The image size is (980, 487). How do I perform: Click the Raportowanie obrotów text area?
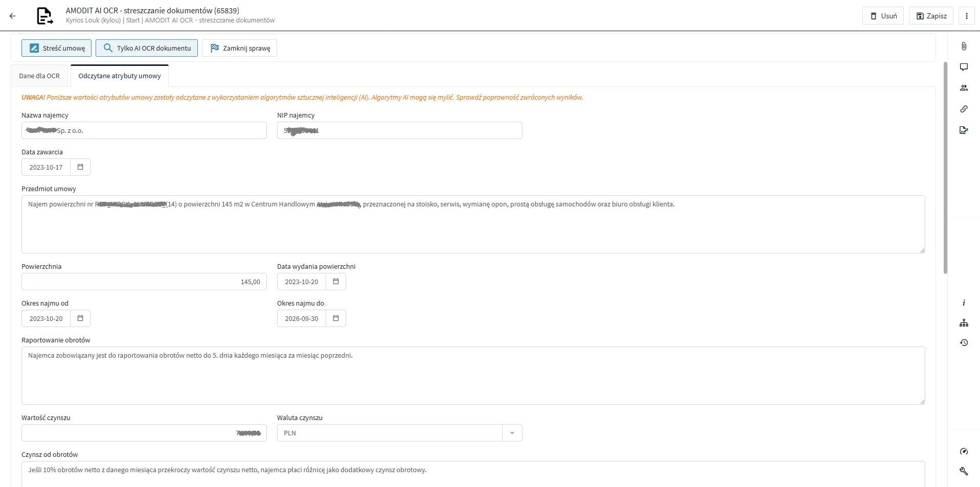(x=473, y=376)
